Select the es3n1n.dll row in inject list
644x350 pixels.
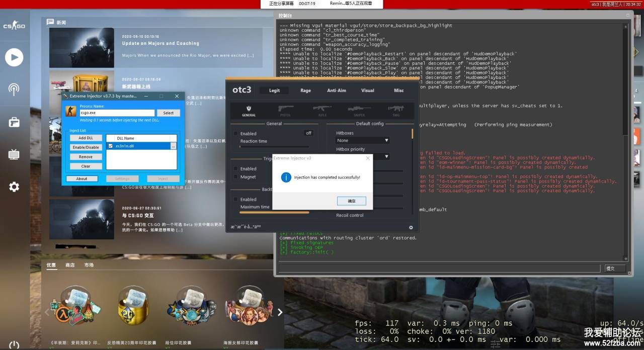(x=142, y=146)
